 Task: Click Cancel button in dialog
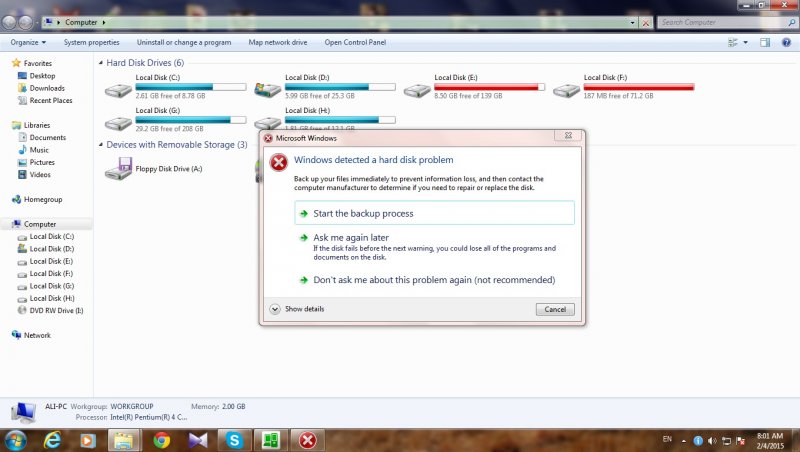point(555,309)
